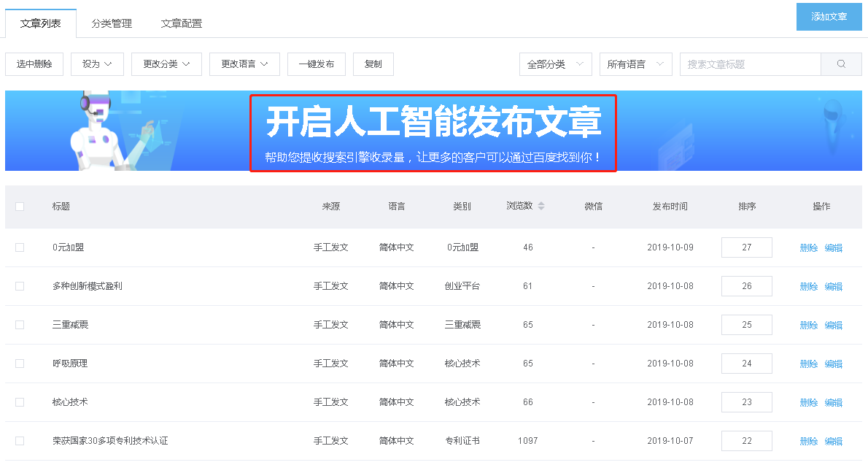This screenshot has height=465, width=868.
Task: Sort by 浏览数 column arrows
Action: point(541,207)
